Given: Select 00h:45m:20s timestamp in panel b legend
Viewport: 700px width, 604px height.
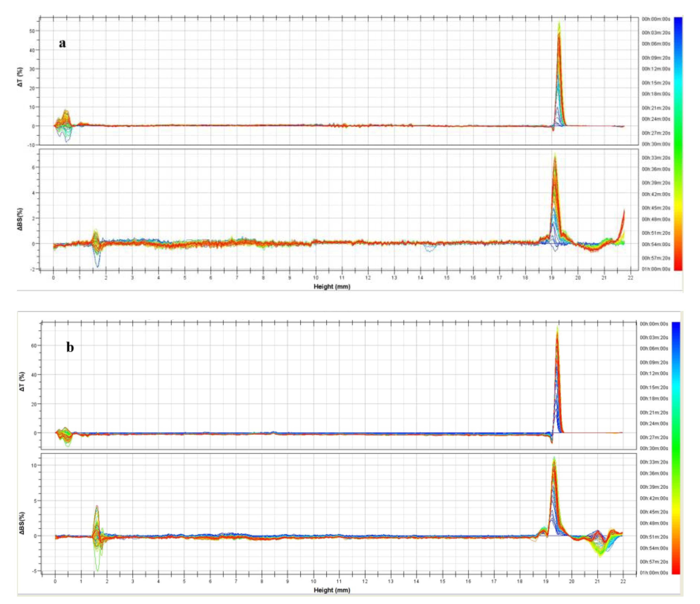Looking at the screenshot, I should point(654,512).
